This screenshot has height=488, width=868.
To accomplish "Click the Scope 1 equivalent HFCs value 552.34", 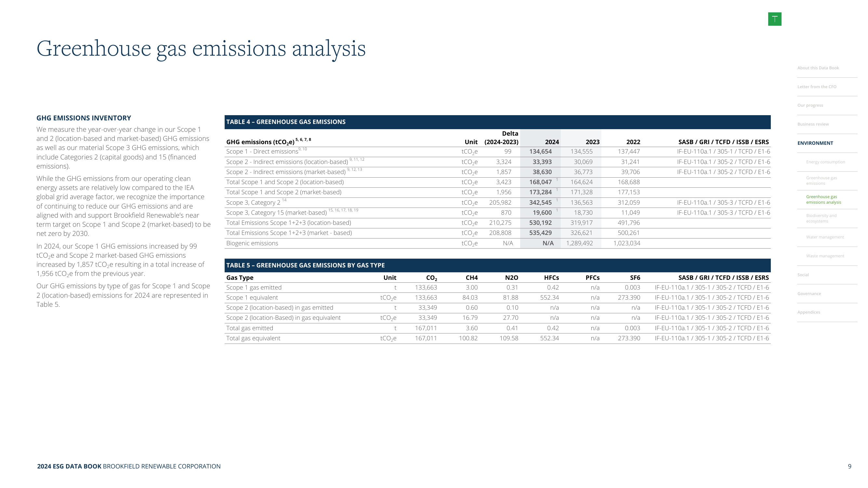I will (549, 297).
